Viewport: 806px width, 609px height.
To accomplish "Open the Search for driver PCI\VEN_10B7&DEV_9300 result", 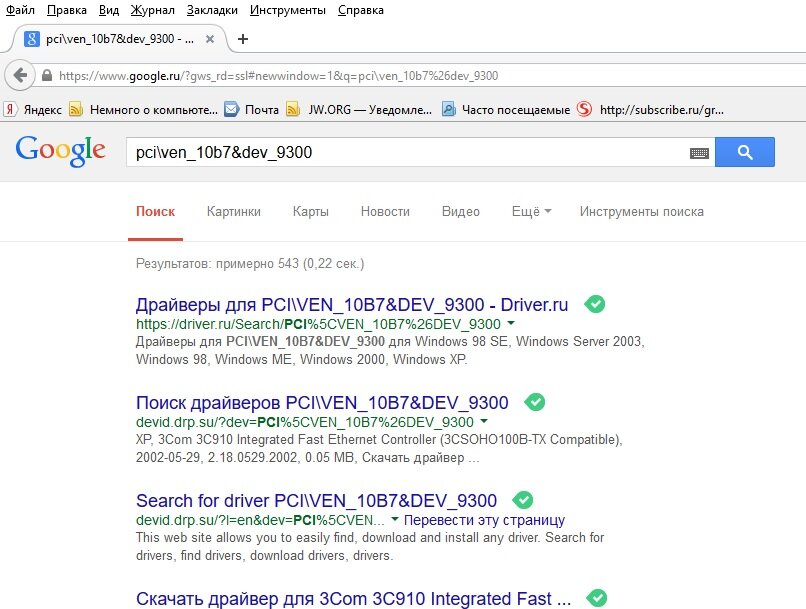I will pos(316,501).
